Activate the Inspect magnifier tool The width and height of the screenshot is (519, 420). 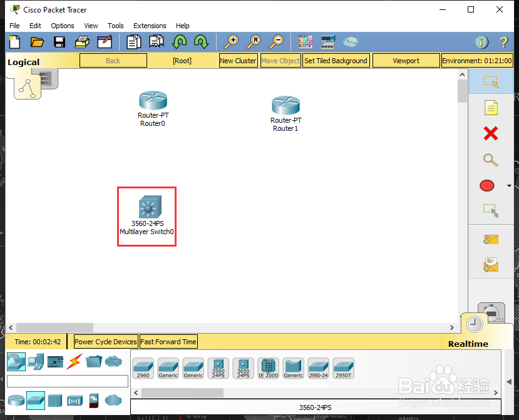[491, 160]
